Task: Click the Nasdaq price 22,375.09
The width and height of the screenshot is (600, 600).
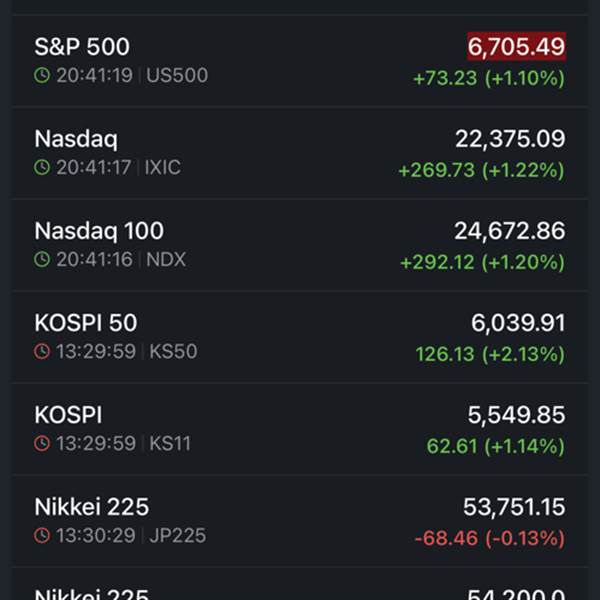Action: [x=510, y=139]
